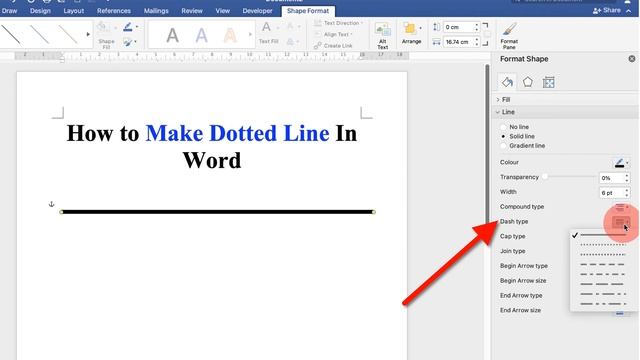Choose the first round dot dash style
Image resolution: width=640 pixels, height=360 pixels.
[x=603, y=245]
